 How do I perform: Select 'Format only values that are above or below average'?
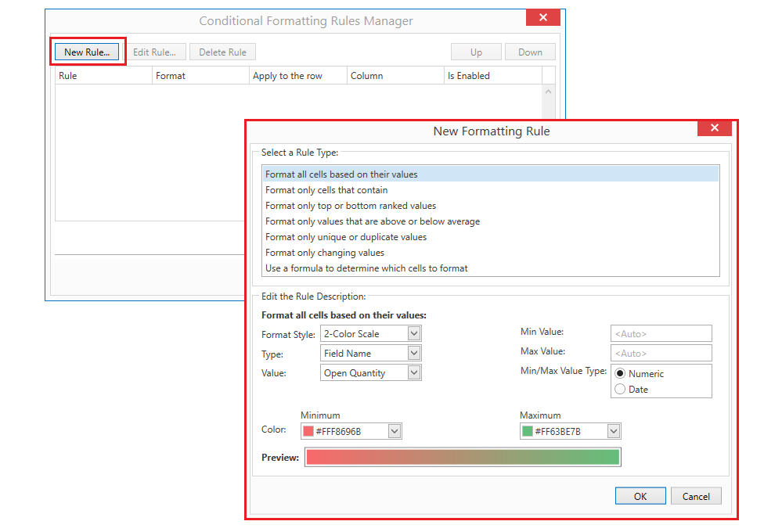tap(491, 221)
